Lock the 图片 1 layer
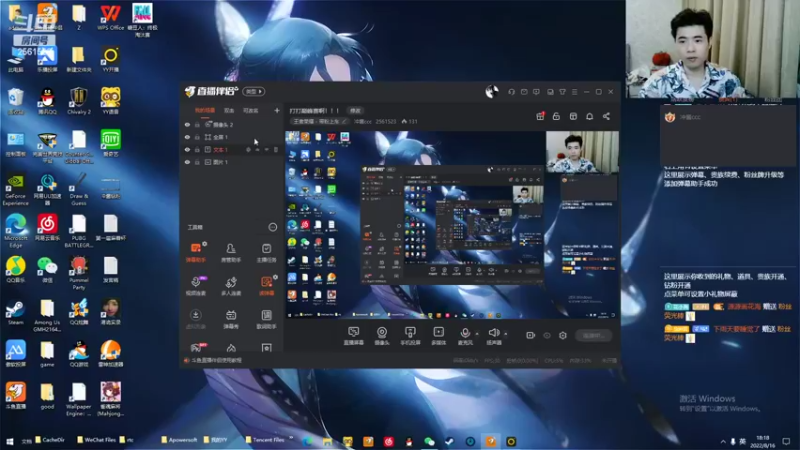 pos(197,162)
